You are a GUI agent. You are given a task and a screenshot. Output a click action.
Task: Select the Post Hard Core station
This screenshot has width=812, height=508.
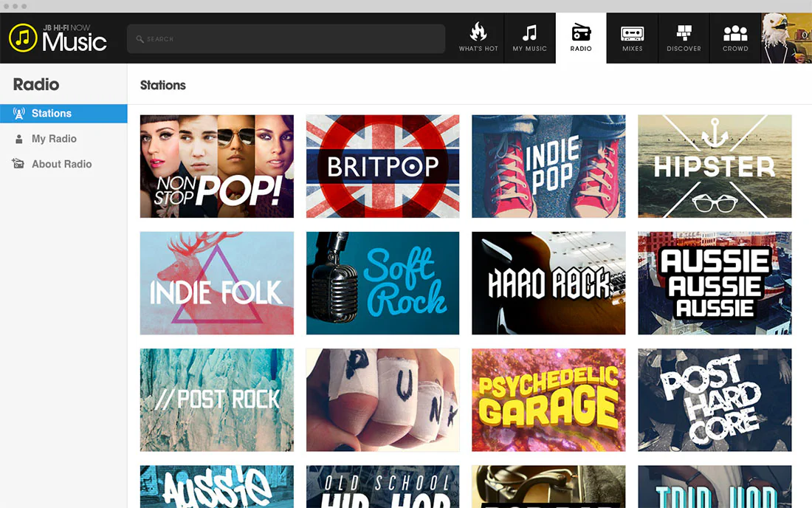pyautogui.click(x=715, y=399)
